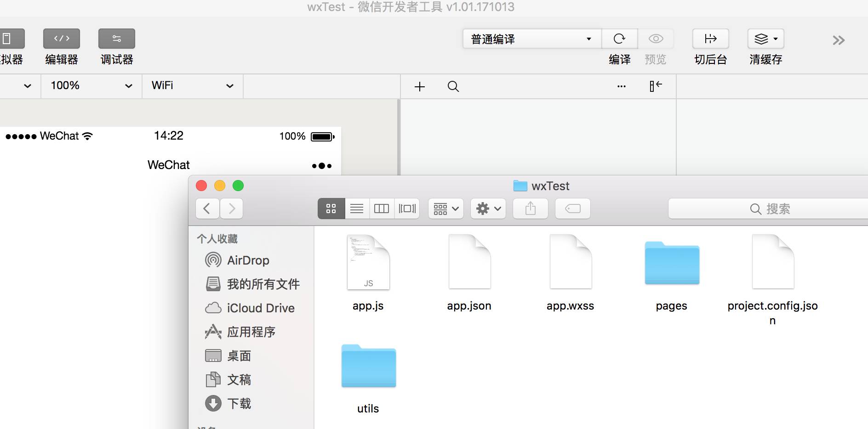868x429 pixels.
Task: Select the pages folder icon
Action: click(672, 263)
